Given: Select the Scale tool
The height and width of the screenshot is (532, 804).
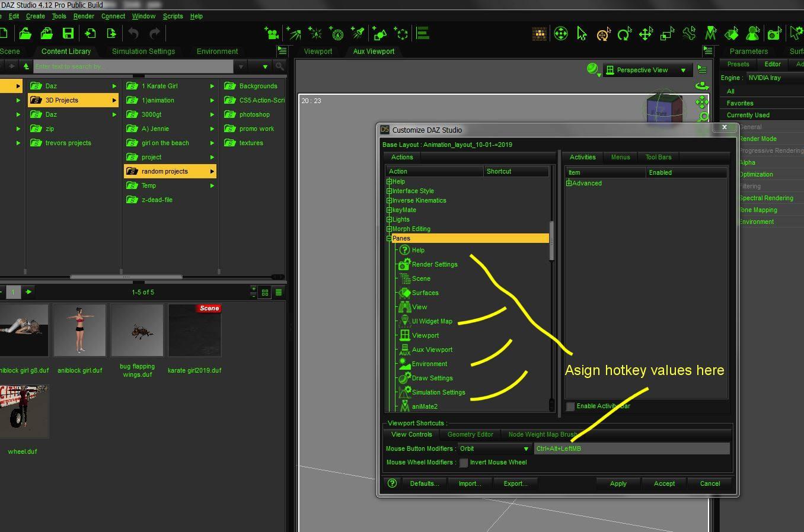Looking at the screenshot, I should (x=668, y=34).
